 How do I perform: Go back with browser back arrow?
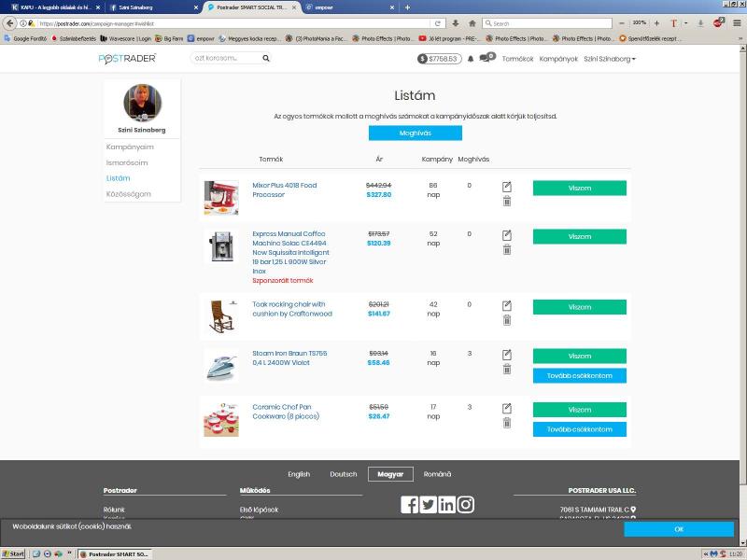(x=10, y=23)
